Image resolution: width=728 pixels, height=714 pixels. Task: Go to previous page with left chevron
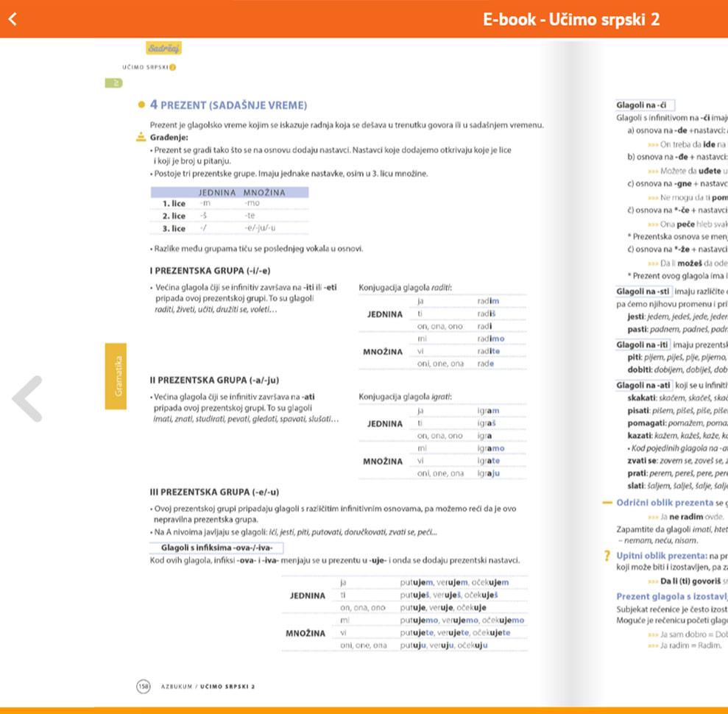pyautogui.click(x=27, y=399)
